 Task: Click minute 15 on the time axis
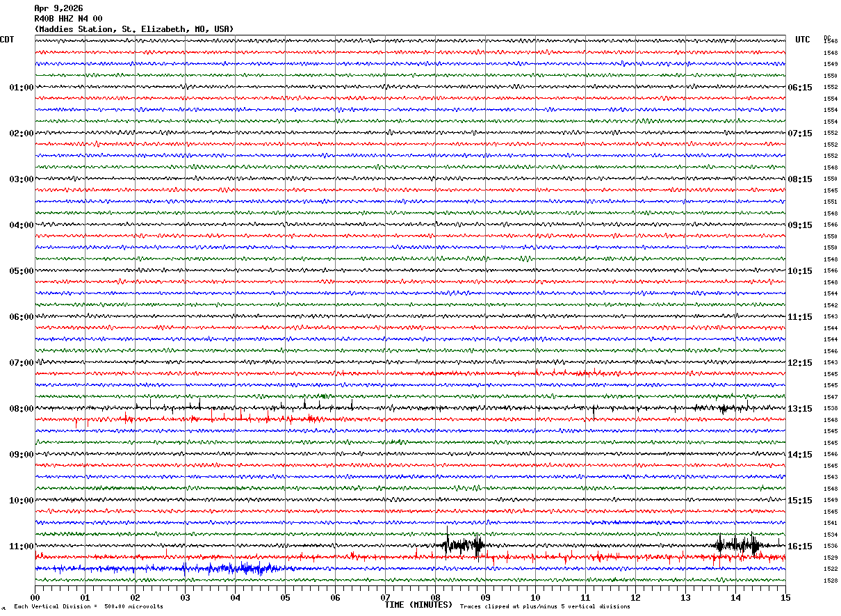click(785, 597)
